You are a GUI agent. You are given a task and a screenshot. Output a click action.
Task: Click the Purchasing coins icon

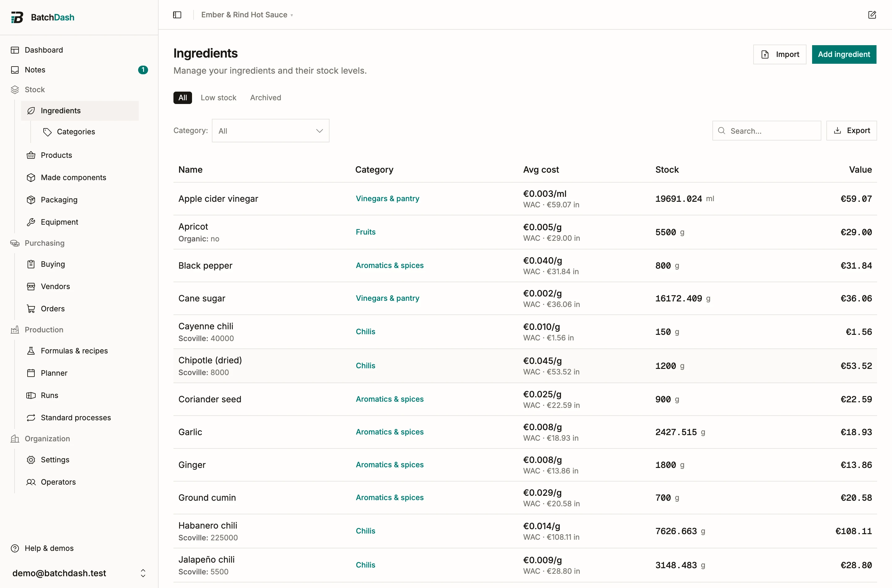15,243
